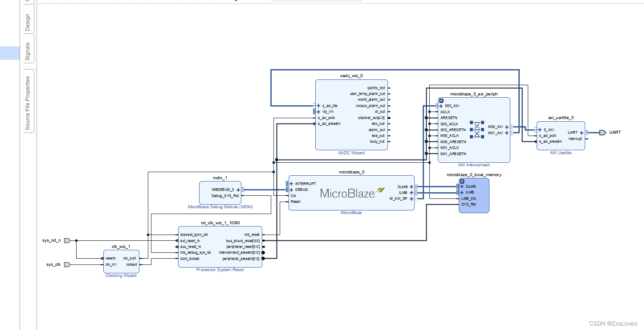Expand the s_axi_lite interface on xadc_wiz_0

318,106
